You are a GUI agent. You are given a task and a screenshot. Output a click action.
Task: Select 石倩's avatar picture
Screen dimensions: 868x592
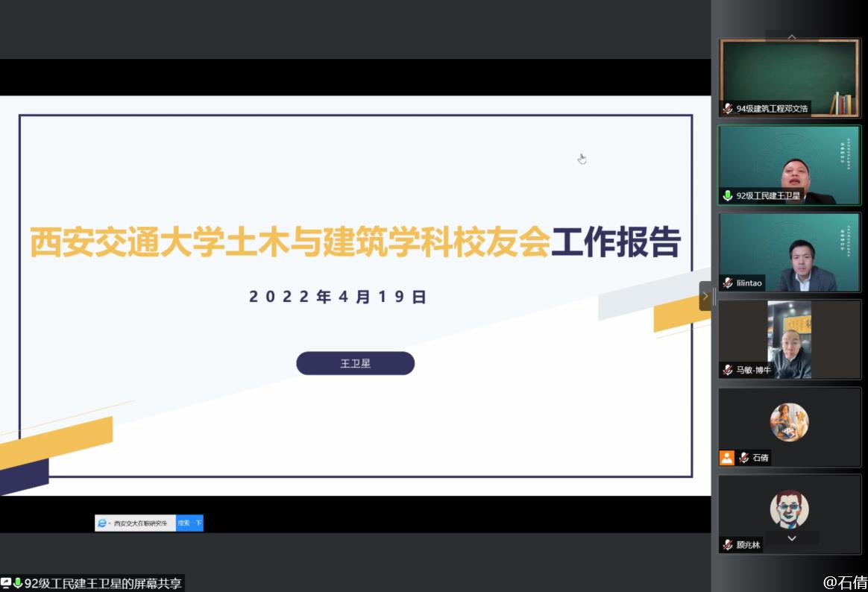(789, 423)
